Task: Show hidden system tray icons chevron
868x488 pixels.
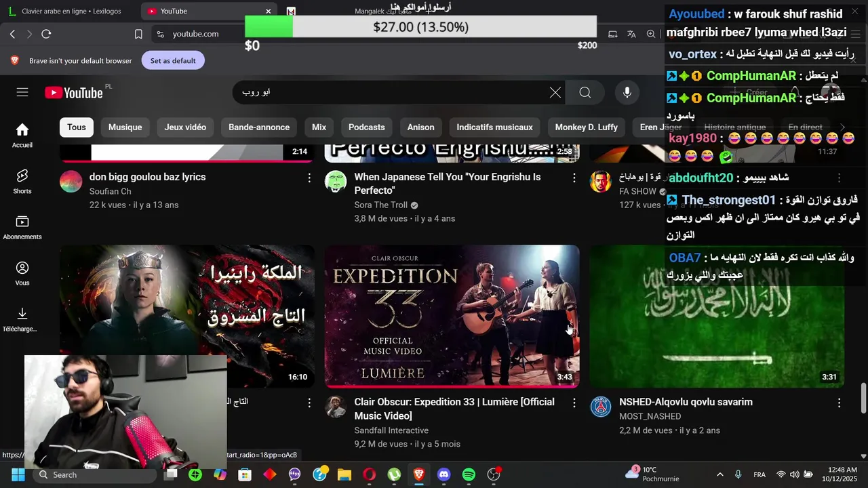Action: tap(719, 474)
